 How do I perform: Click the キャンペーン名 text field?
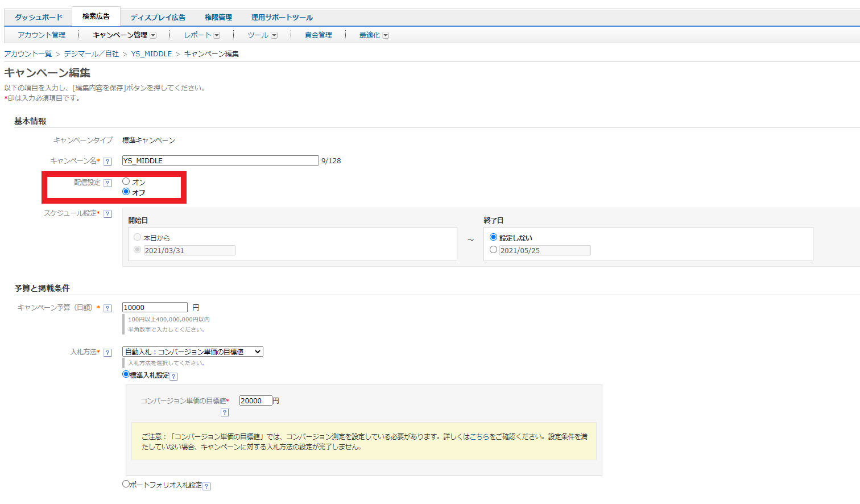tap(221, 161)
